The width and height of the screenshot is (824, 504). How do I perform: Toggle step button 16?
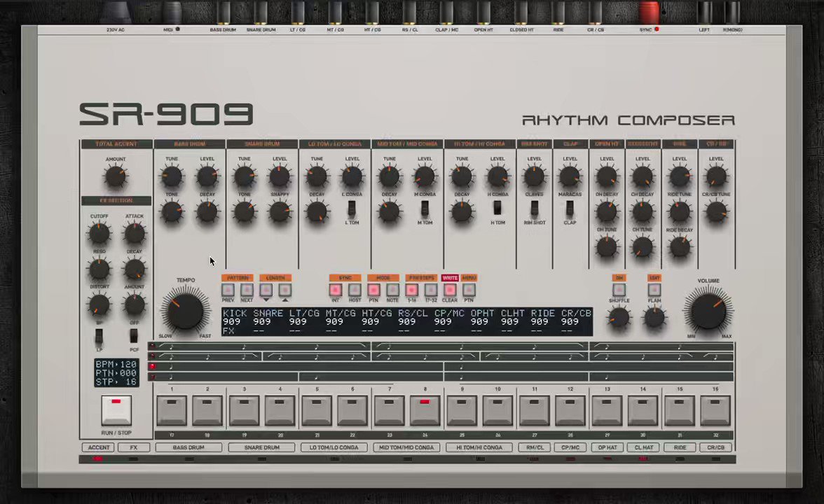[715, 410]
